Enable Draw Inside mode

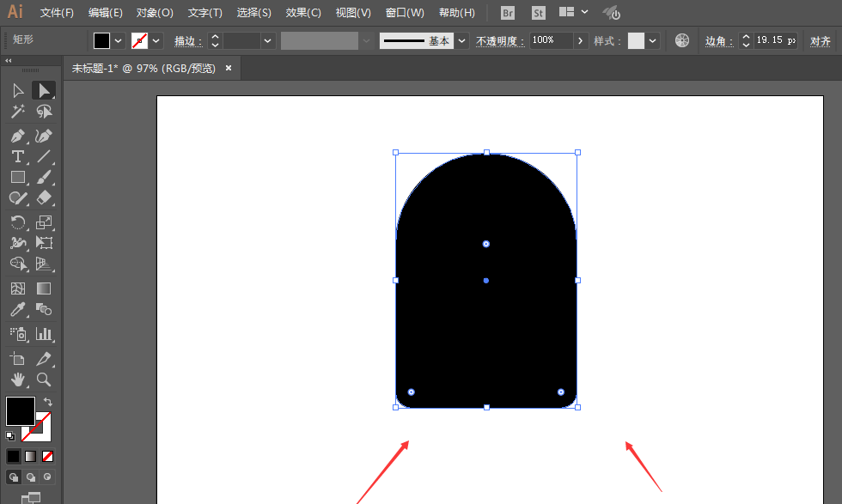tap(48, 477)
